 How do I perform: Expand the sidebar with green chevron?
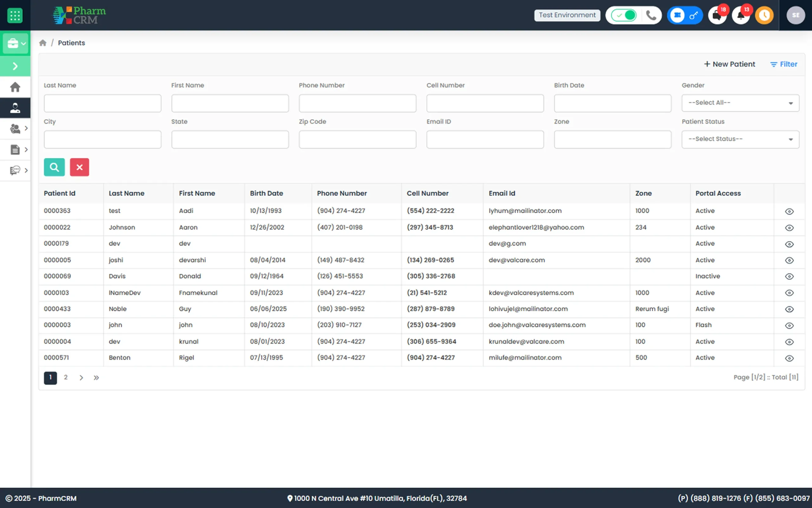click(15, 66)
